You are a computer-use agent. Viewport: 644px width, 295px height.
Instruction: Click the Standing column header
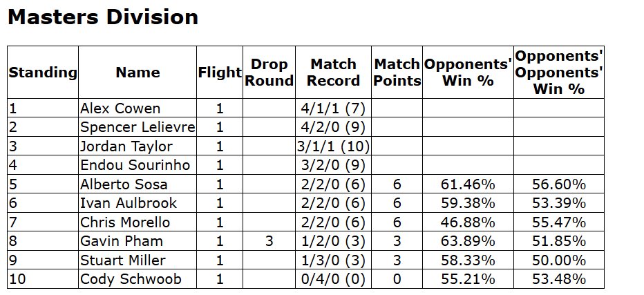43,73
